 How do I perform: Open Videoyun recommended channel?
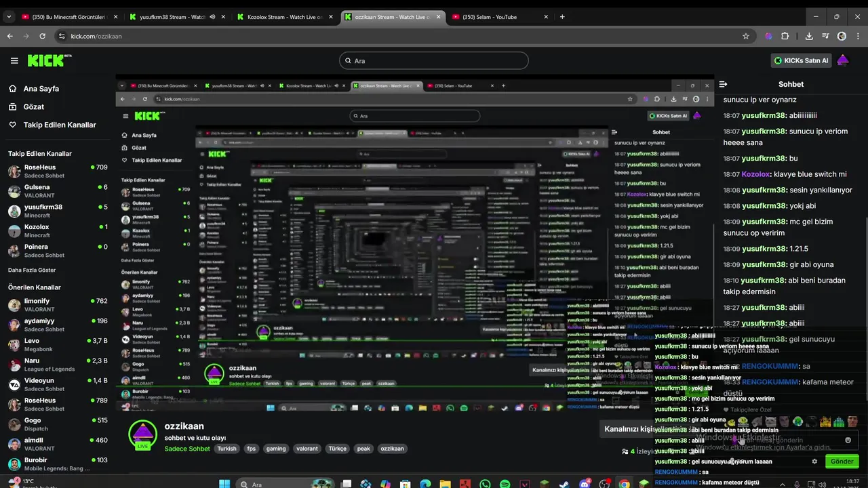[x=58, y=384]
